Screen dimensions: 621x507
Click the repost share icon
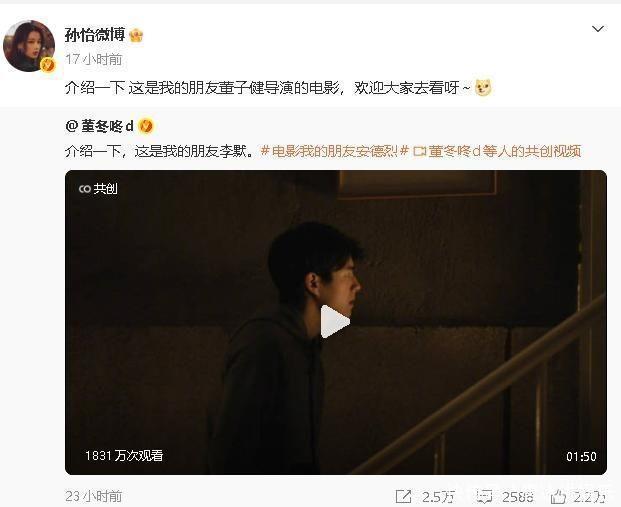tap(404, 496)
